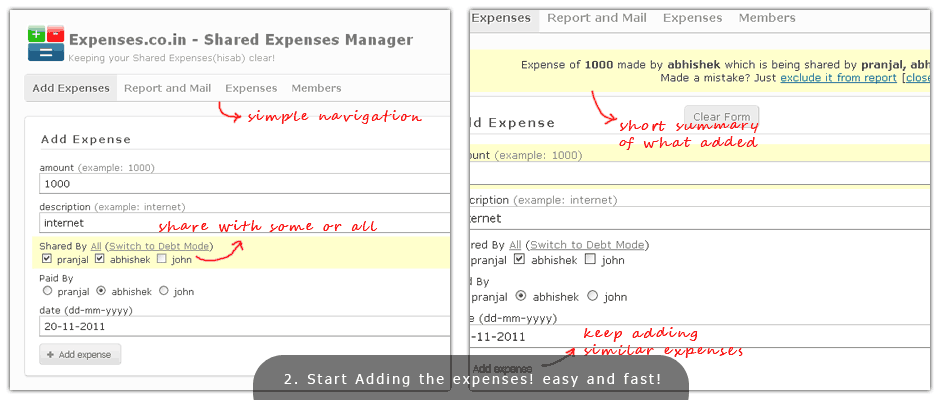
Task: Click the Shared By All link, left window
Action: (x=96, y=246)
